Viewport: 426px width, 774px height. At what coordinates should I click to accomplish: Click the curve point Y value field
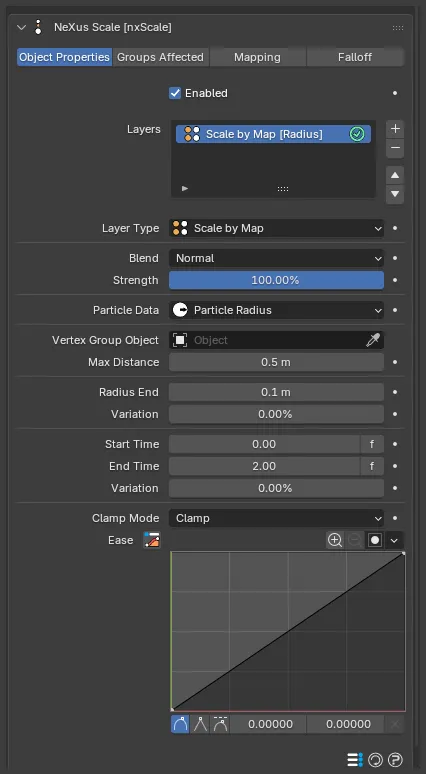pos(348,724)
